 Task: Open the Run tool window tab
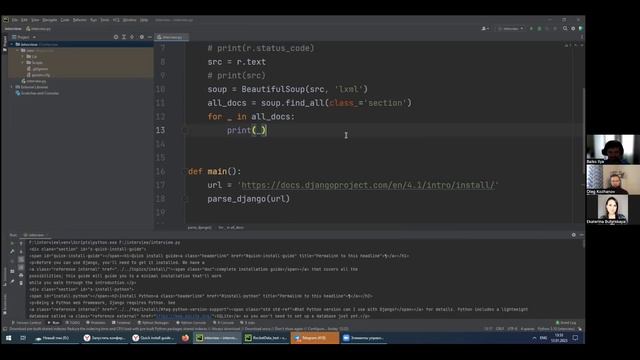54,323
